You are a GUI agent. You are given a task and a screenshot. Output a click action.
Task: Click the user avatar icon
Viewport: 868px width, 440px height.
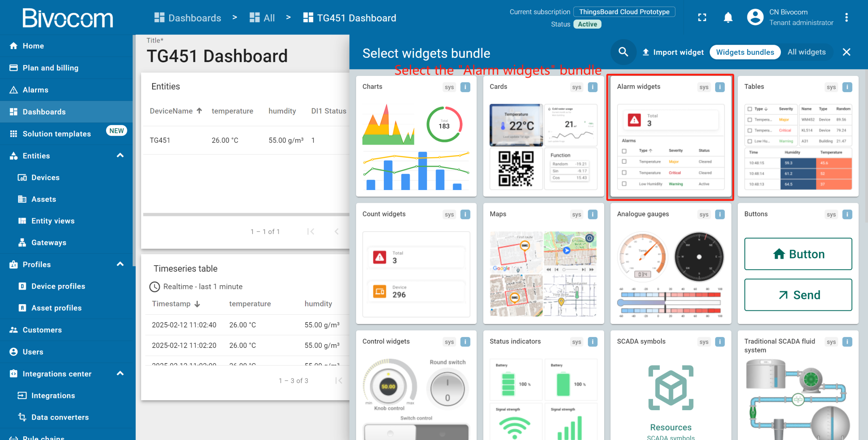(755, 17)
